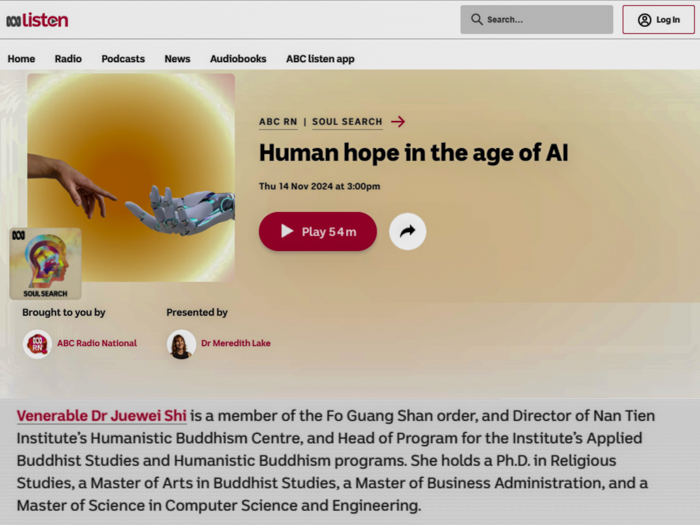700x525 pixels.
Task: Click the ABC RN round logo icon
Action: click(x=38, y=344)
